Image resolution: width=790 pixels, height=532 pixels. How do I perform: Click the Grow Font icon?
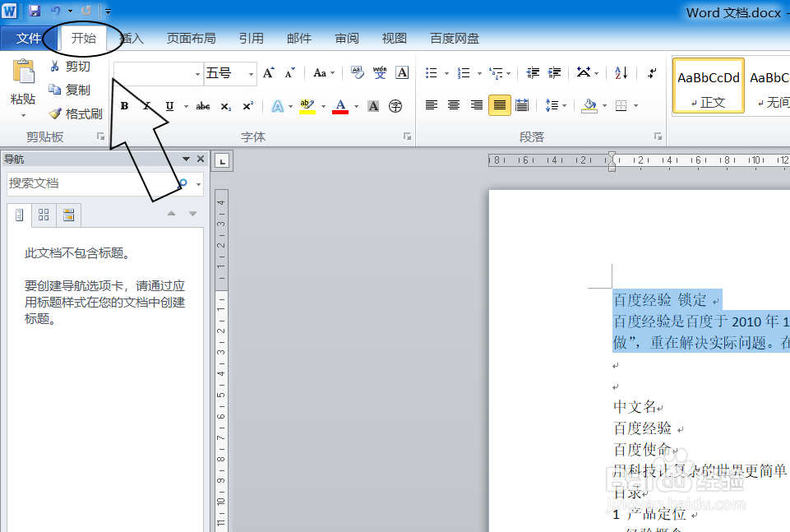269,73
